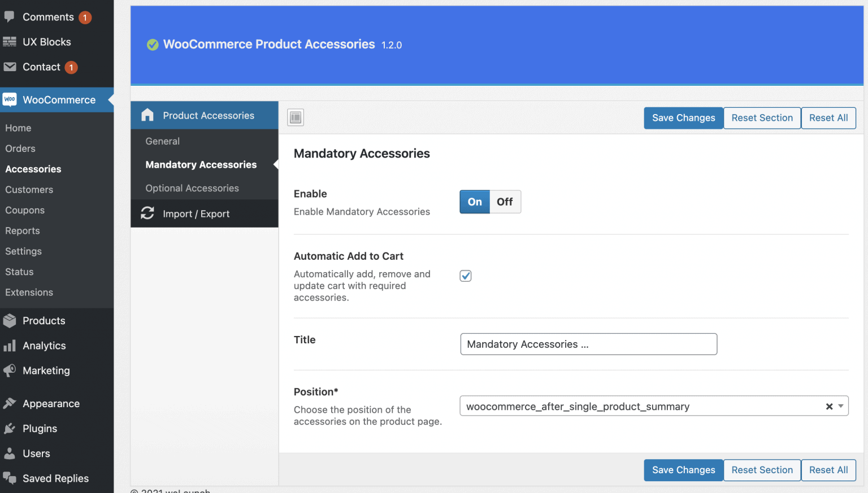Click the expand-all-sections icon above the panel

(296, 117)
